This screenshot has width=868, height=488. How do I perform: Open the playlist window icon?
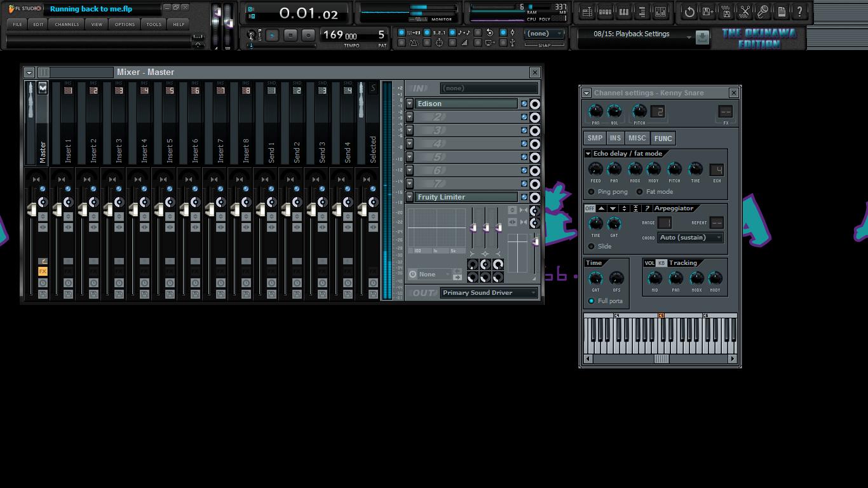587,11
